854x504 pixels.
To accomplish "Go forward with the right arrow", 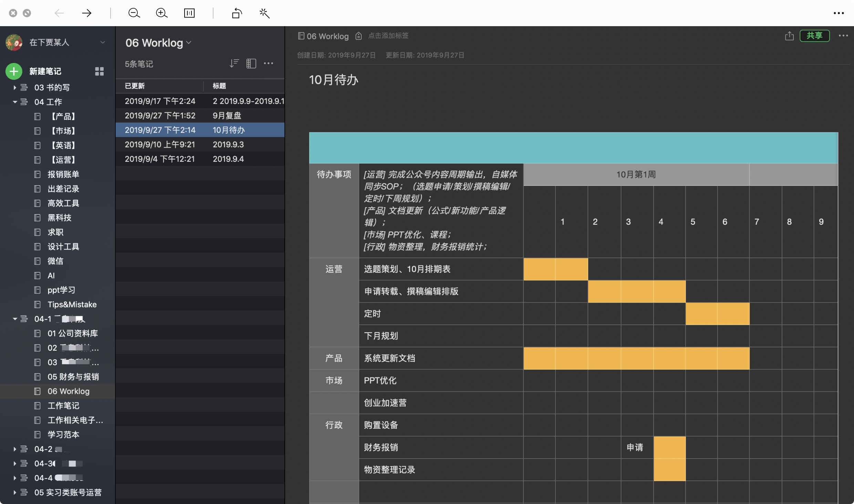I will pyautogui.click(x=87, y=13).
